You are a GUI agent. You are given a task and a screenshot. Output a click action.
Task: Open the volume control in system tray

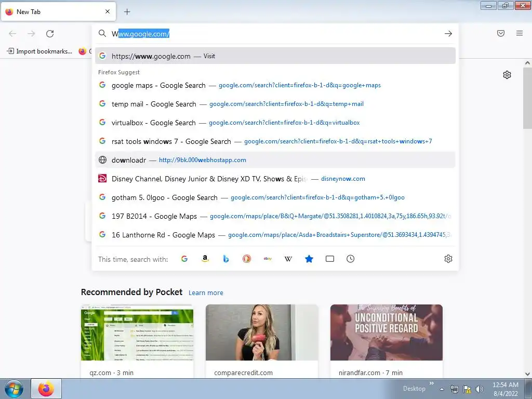(x=479, y=389)
